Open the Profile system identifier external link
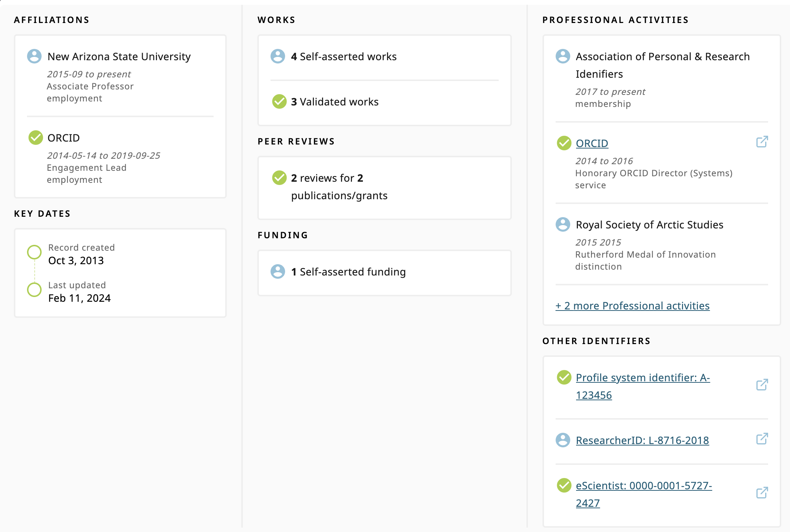This screenshot has height=532, width=790. [762, 384]
